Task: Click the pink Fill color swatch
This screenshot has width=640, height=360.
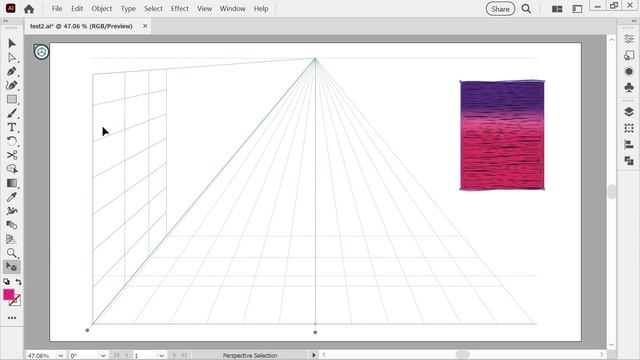Action: pos(9,294)
